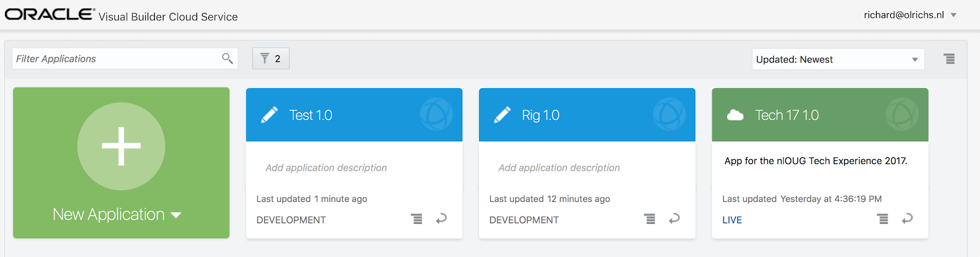The image size is (980, 257).
Task: Open the Updated: Newest sort dropdown
Action: tap(838, 59)
